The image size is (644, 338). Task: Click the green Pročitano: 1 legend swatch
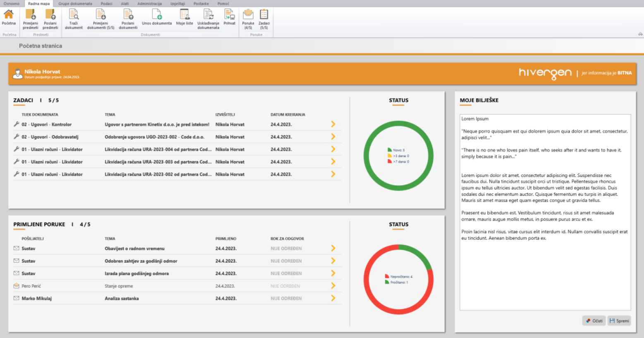click(x=387, y=282)
